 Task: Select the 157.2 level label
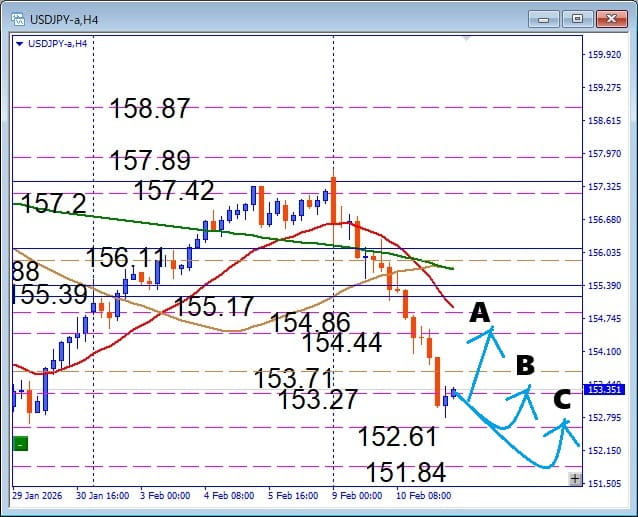click(x=53, y=203)
